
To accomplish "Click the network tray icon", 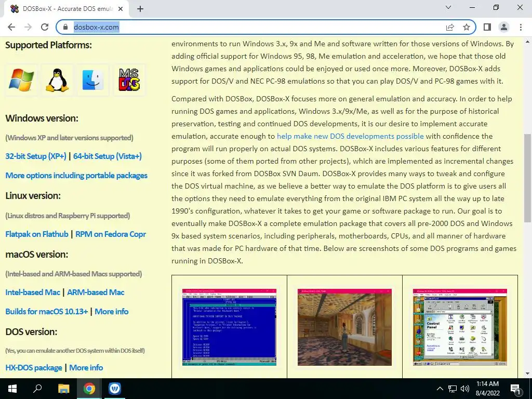I will [453, 389].
